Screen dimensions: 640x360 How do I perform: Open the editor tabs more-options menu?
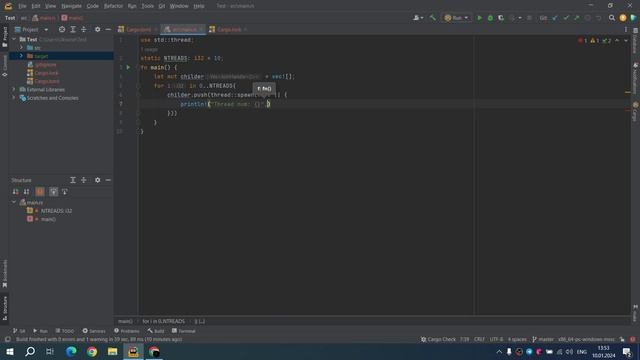[626, 29]
